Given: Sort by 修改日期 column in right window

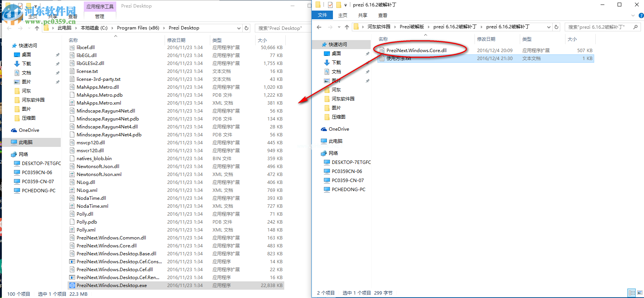Looking at the screenshot, I should tap(486, 39).
